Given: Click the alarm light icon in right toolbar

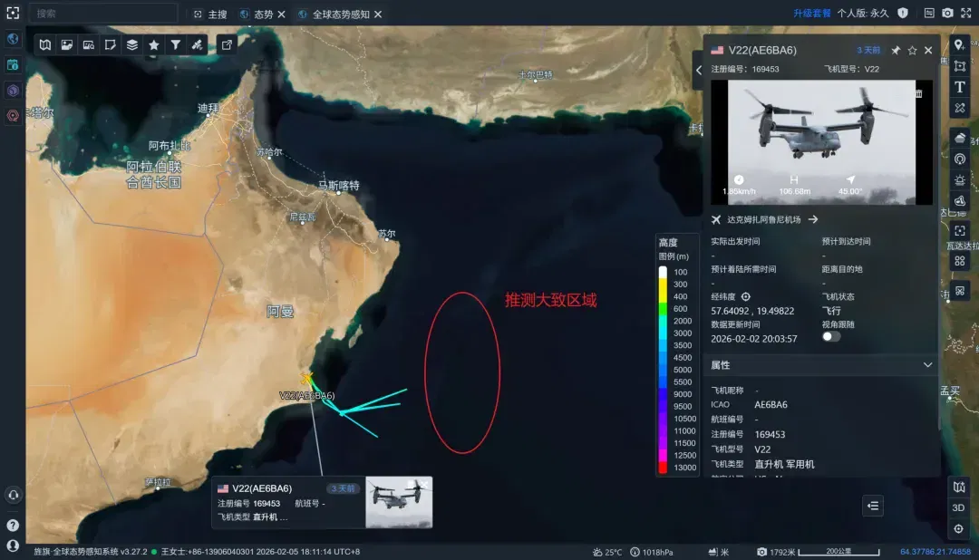Looking at the screenshot, I should pos(960,180).
